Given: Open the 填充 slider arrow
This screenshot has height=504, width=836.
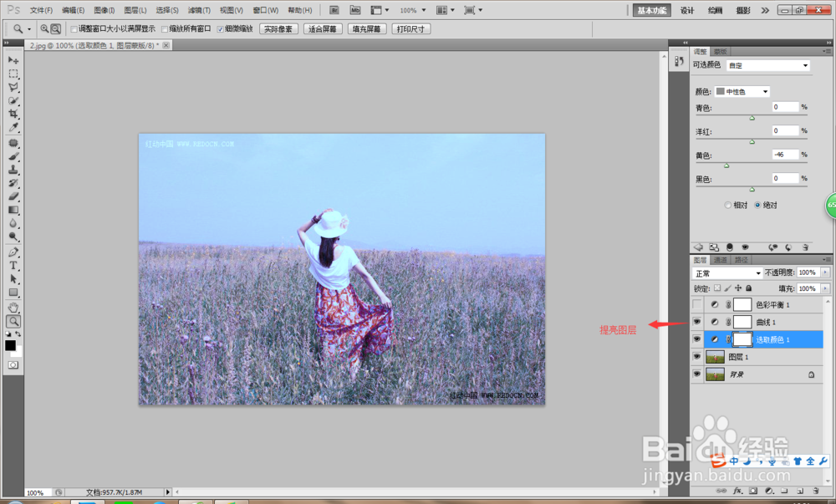Looking at the screenshot, I should click(825, 288).
